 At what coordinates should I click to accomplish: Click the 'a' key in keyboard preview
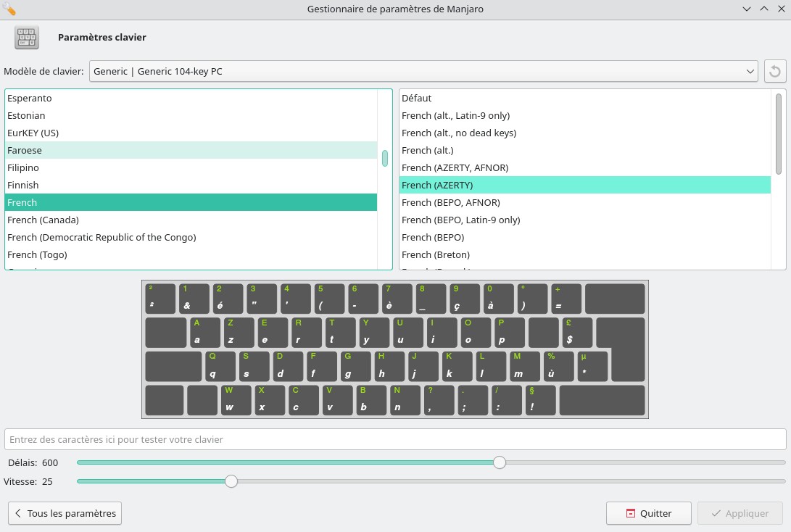pyautogui.click(x=204, y=332)
